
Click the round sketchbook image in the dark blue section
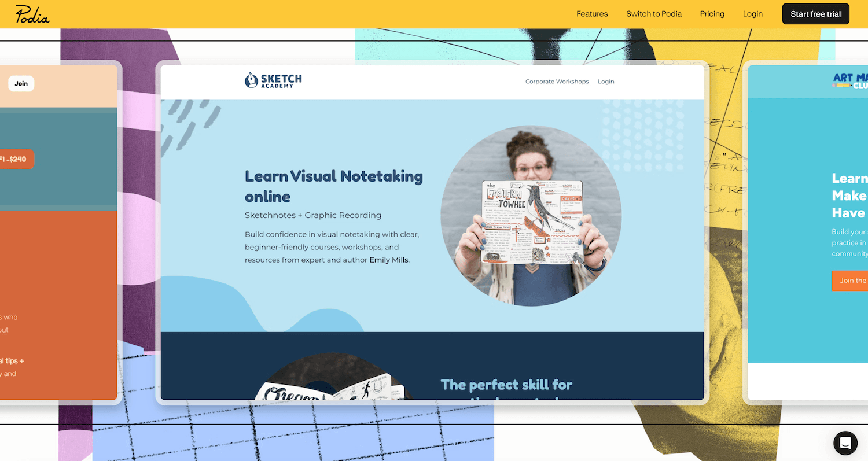pos(334,377)
